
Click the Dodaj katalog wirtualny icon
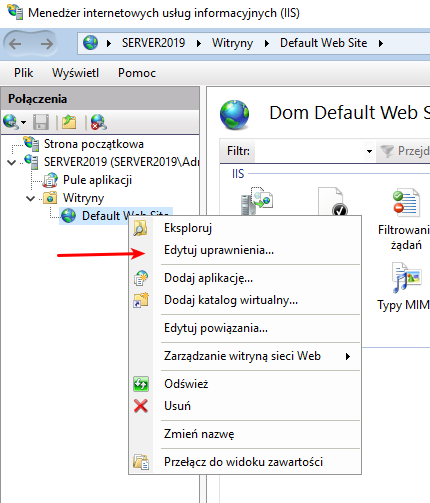141,300
